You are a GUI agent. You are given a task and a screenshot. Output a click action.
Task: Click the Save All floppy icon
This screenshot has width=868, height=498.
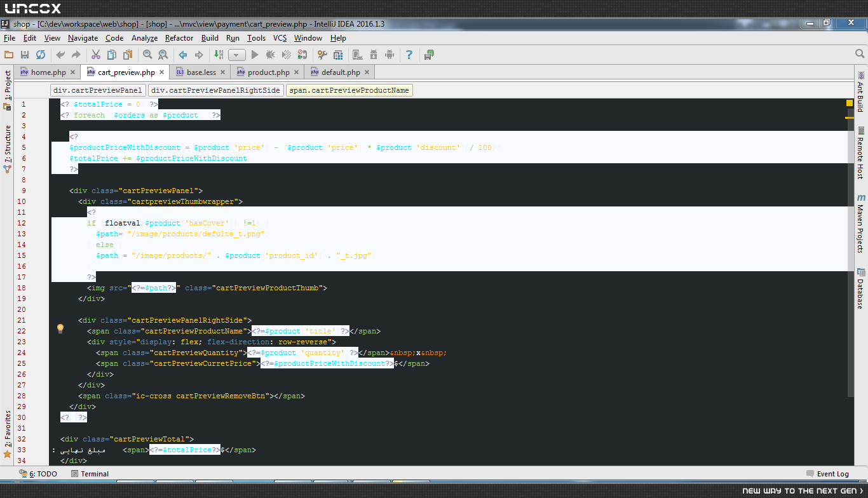click(25, 55)
